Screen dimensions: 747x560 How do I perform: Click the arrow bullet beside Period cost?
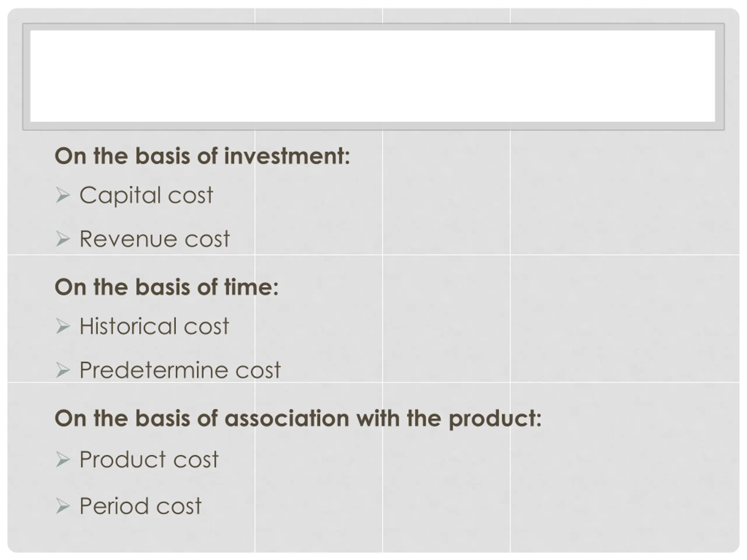[x=63, y=506]
